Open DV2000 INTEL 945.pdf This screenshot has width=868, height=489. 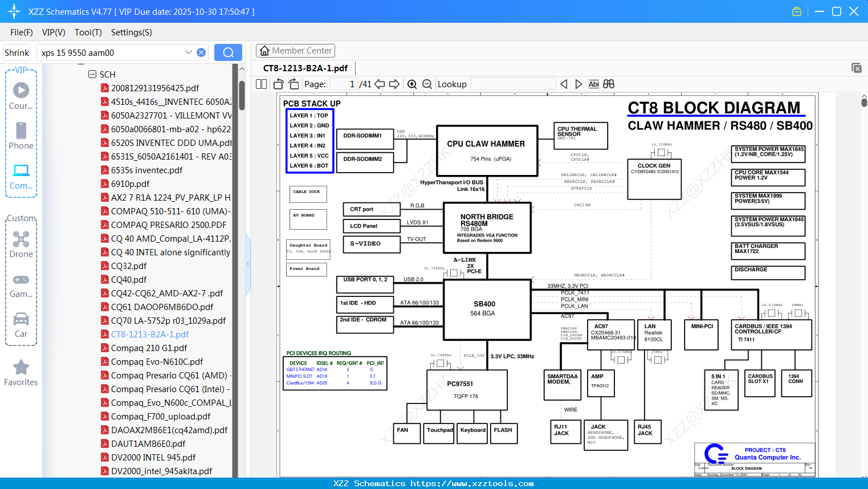(x=153, y=458)
